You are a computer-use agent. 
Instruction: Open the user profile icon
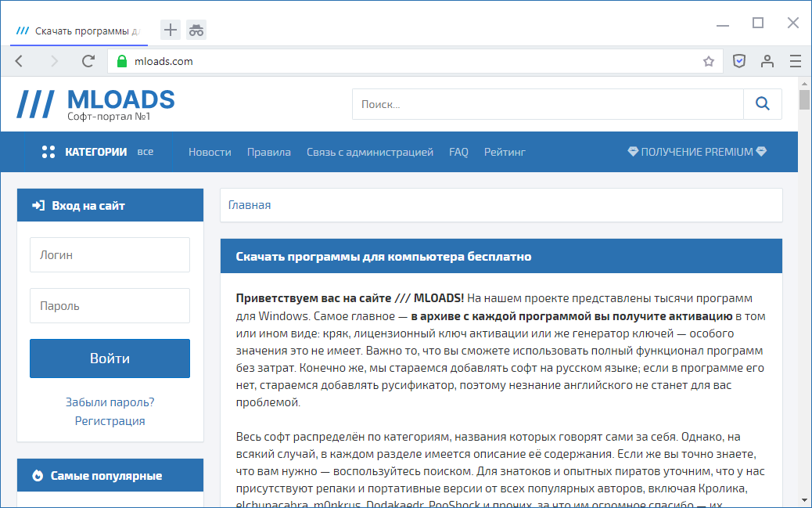pyautogui.click(x=767, y=61)
